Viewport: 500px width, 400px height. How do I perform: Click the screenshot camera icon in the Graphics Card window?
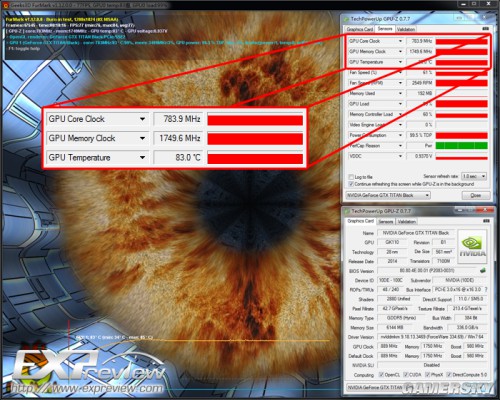coord(486,221)
